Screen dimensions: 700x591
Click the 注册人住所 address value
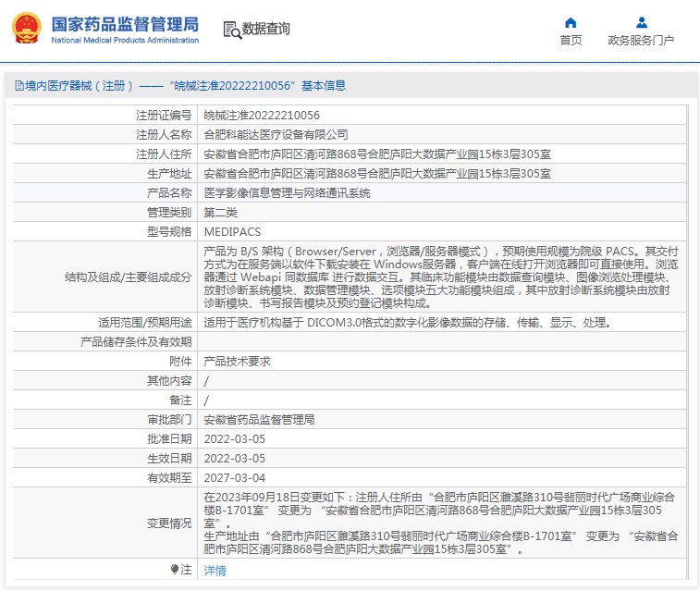coord(377,154)
